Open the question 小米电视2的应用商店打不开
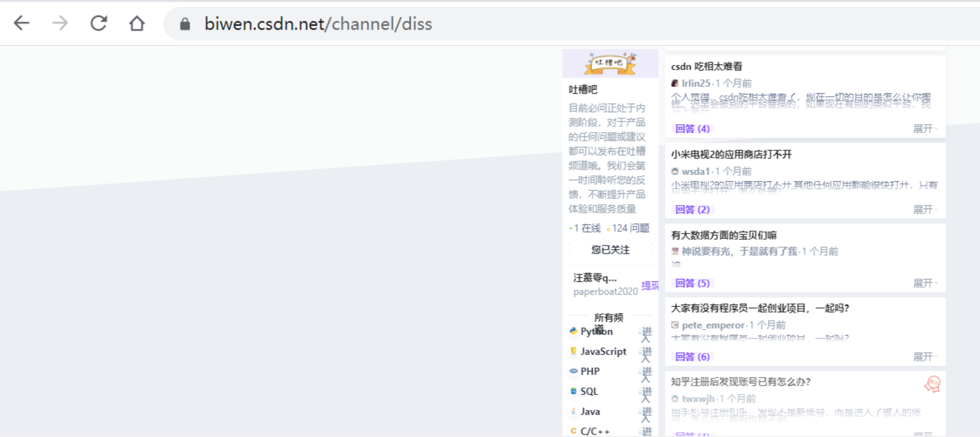 [x=731, y=155]
